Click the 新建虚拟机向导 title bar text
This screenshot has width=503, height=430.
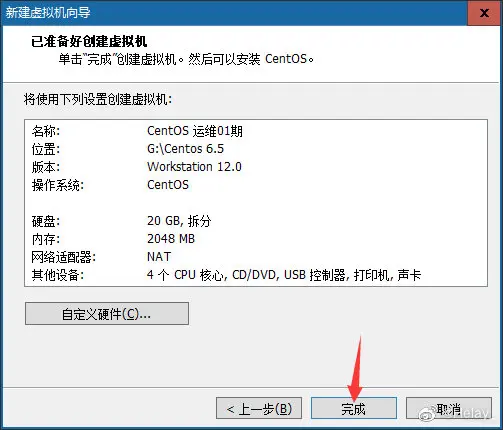(48, 13)
